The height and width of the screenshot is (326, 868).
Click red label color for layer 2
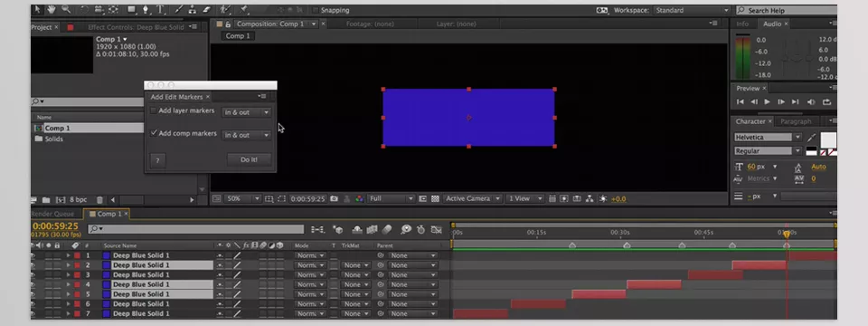pos(77,265)
